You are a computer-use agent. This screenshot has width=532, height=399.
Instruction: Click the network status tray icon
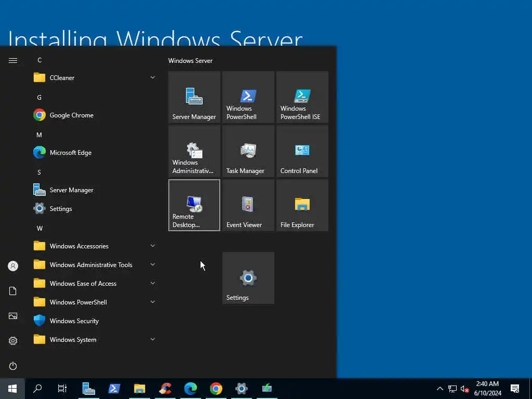453,389
